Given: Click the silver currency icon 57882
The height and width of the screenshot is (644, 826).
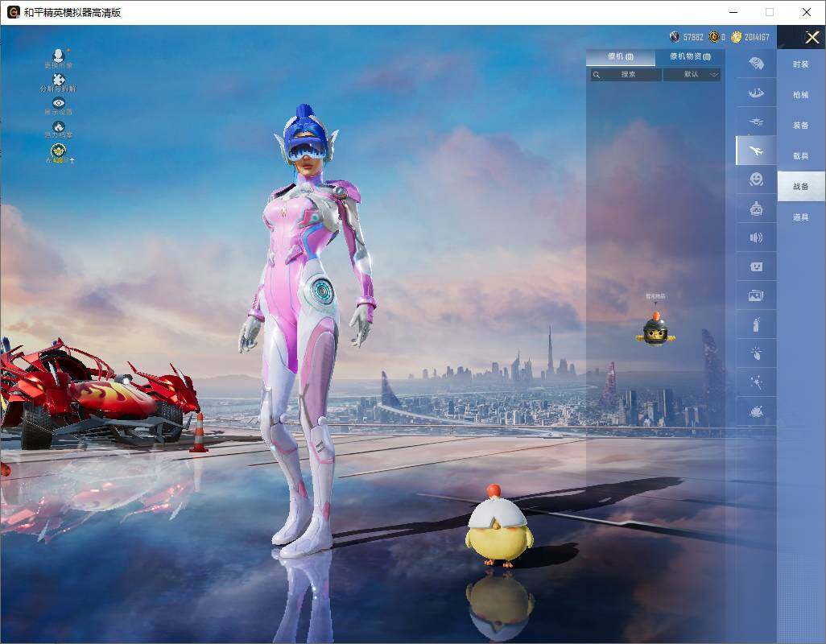Looking at the screenshot, I should pyautogui.click(x=675, y=37).
